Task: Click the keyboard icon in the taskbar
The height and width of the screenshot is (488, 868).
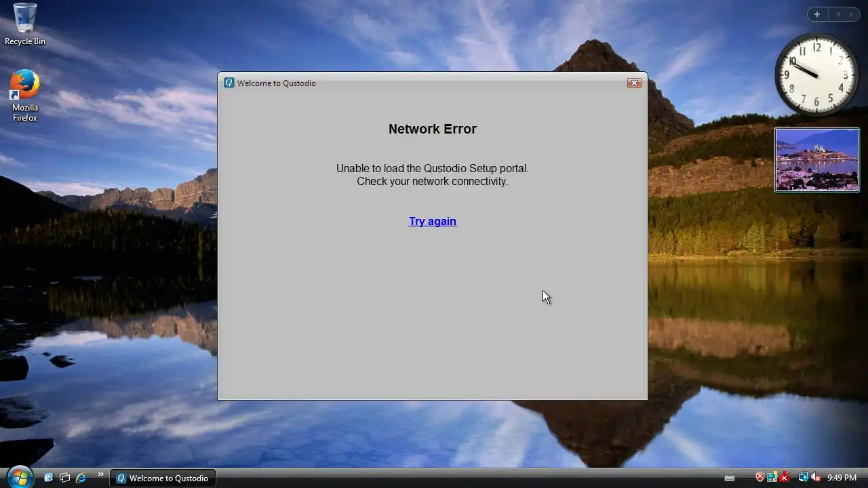Action: 730,478
